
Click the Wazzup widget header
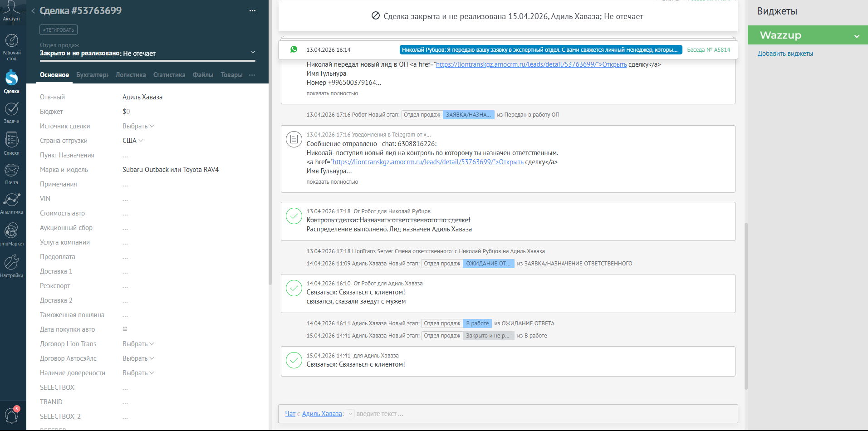point(808,35)
